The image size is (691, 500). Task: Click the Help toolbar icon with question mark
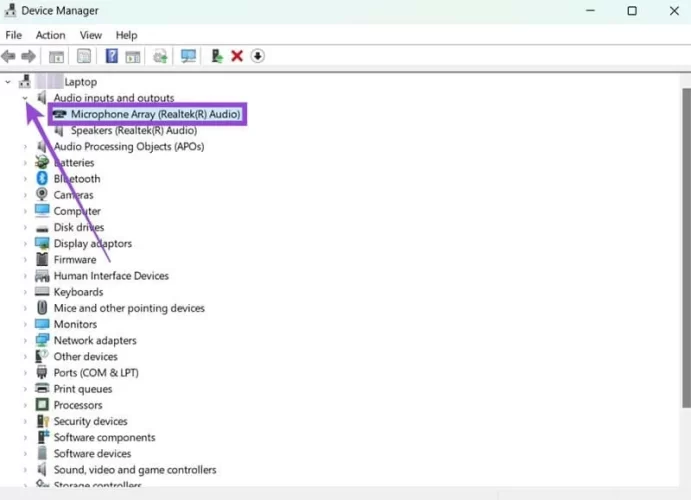coord(112,56)
